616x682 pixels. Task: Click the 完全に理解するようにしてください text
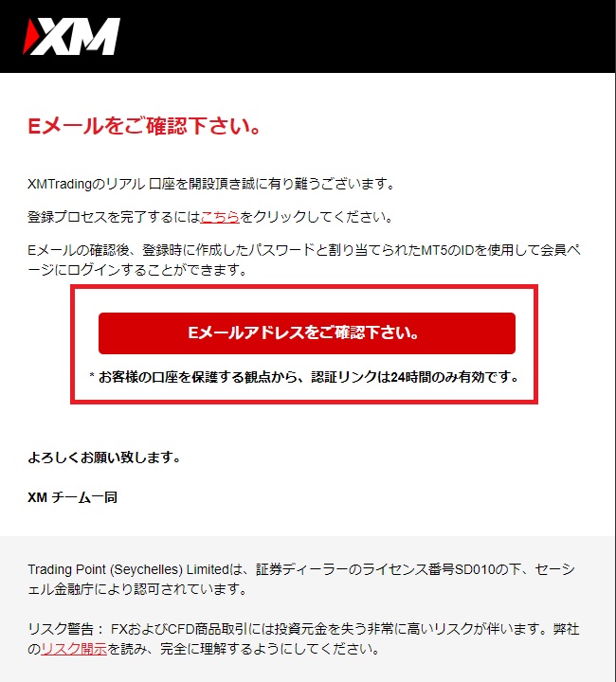point(270,649)
